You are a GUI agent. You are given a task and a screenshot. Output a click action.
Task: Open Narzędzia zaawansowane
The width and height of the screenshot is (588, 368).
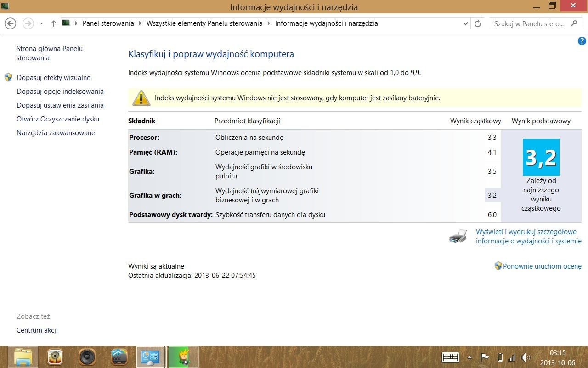[x=56, y=133]
